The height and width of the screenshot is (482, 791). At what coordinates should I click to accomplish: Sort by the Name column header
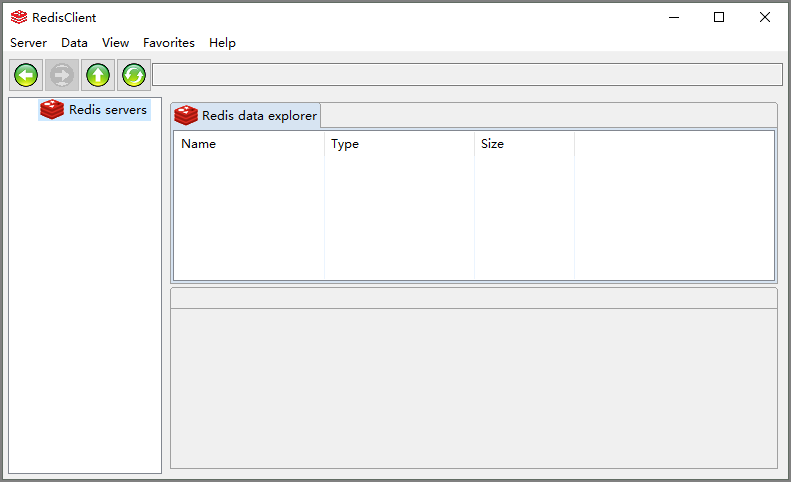[x=249, y=144]
